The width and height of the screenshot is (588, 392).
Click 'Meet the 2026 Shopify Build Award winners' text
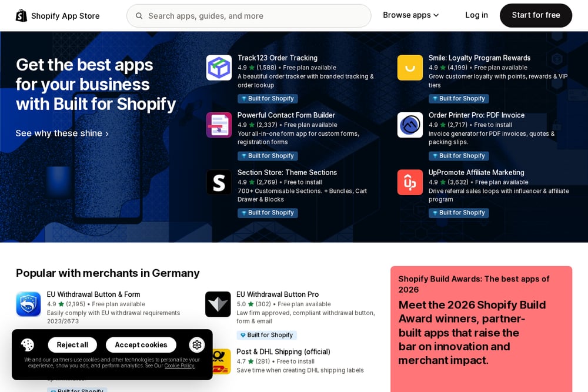click(x=472, y=333)
